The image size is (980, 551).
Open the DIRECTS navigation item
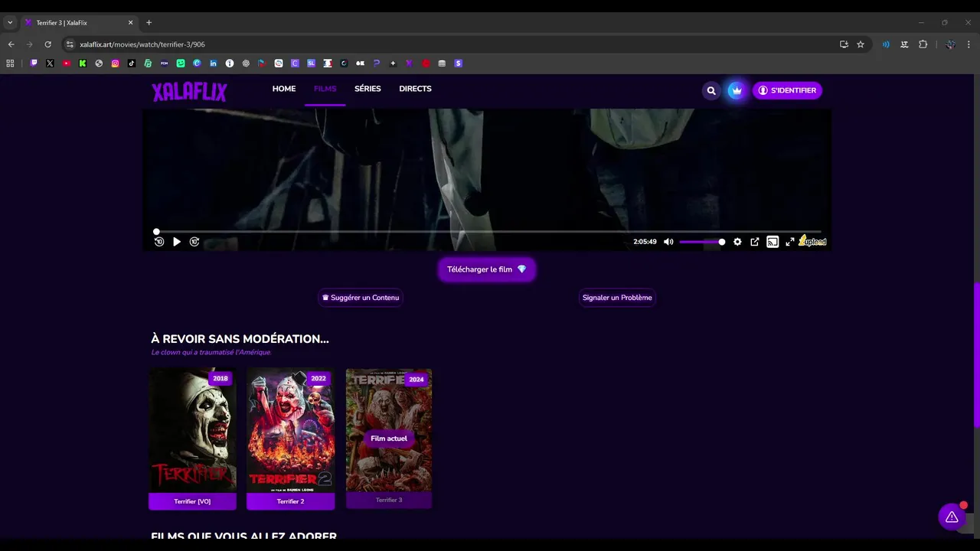click(415, 89)
